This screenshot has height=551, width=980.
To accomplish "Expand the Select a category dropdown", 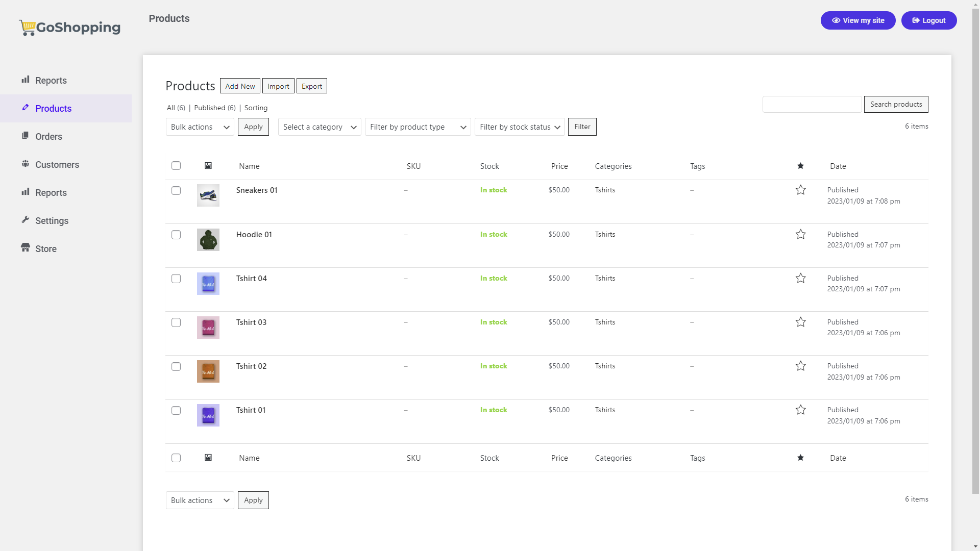I will click(x=320, y=127).
